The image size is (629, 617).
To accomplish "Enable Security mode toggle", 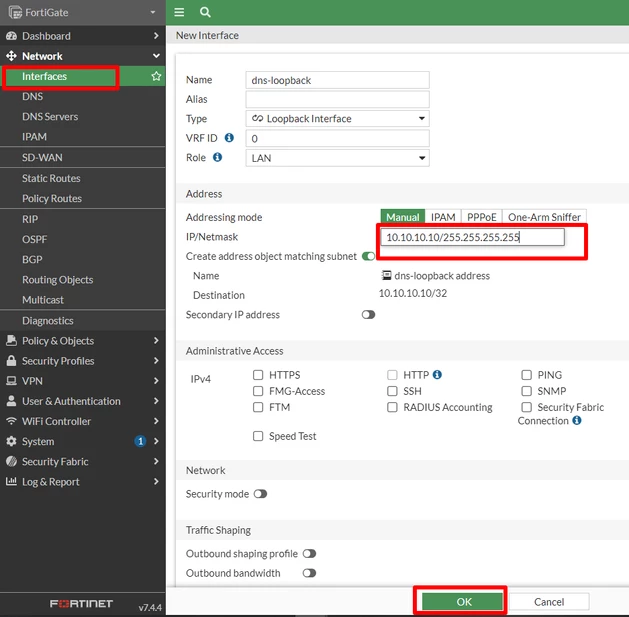I will 260,494.
